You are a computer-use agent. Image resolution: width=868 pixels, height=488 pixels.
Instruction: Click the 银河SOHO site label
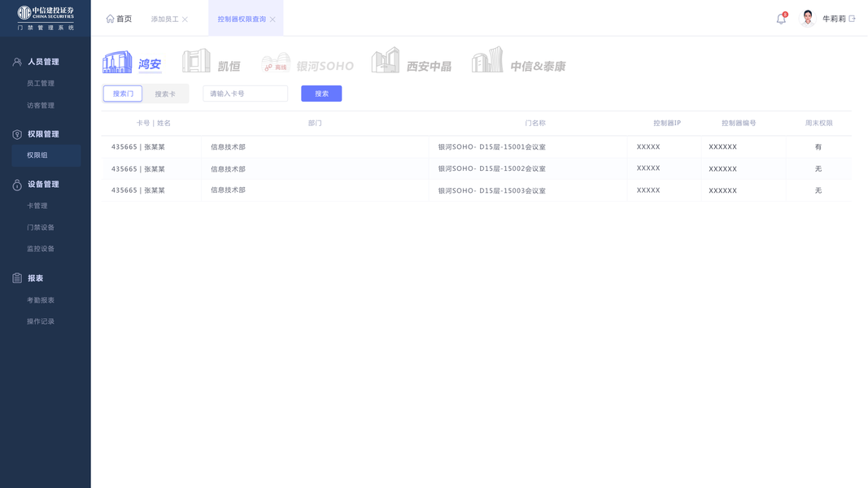(325, 67)
